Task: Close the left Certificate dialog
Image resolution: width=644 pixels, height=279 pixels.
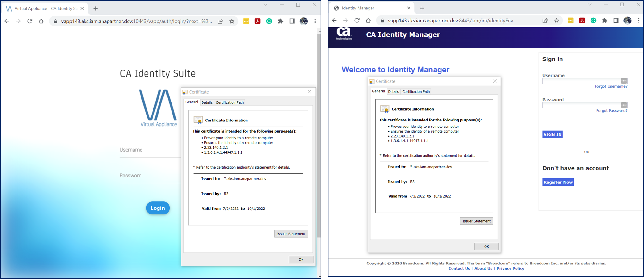Action: point(309,92)
